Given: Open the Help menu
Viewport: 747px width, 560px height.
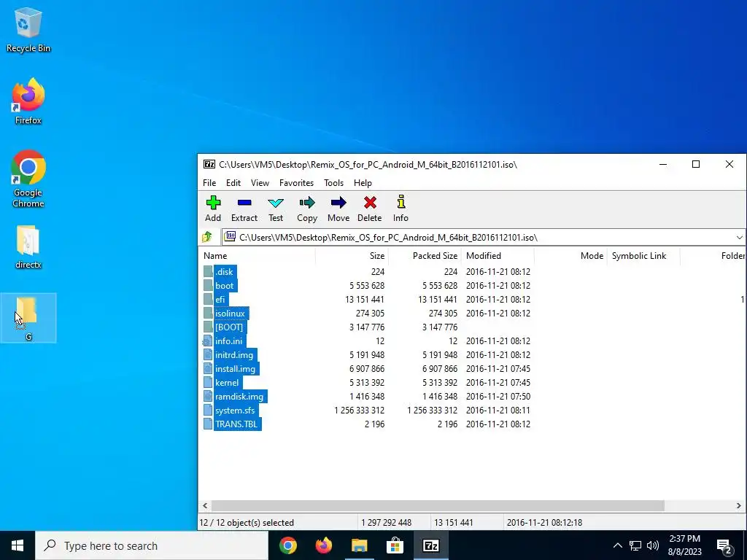Looking at the screenshot, I should pos(363,183).
